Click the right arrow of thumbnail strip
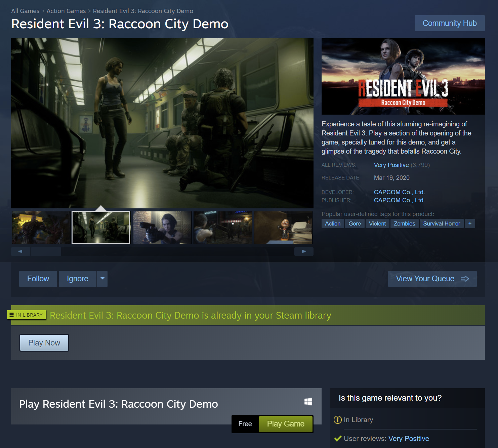Image resolution: width=498 pixels, height=448 pixels. coord(304,251)
